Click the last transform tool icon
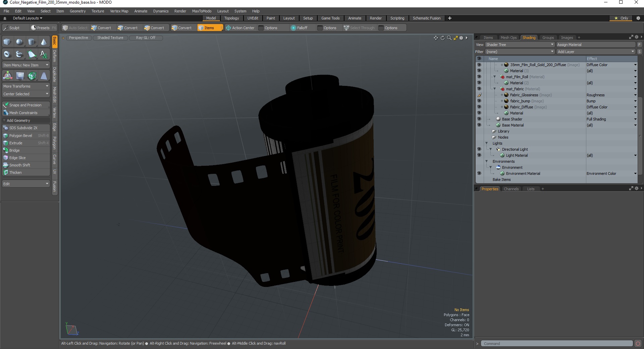The width and height of the screenshot is (644, 349). click(x=44, y=76)
